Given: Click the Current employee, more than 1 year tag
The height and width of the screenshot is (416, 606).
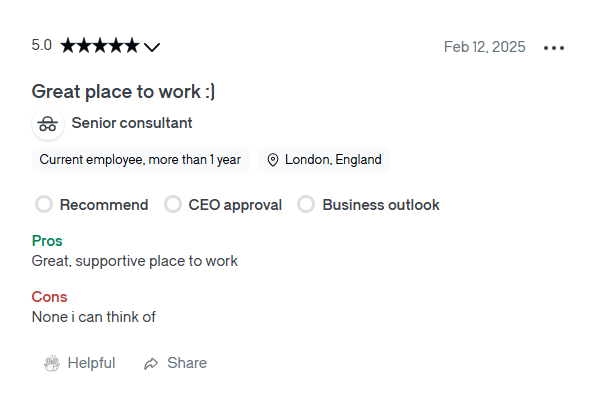Looking at the screenshot, I should 140,160.
